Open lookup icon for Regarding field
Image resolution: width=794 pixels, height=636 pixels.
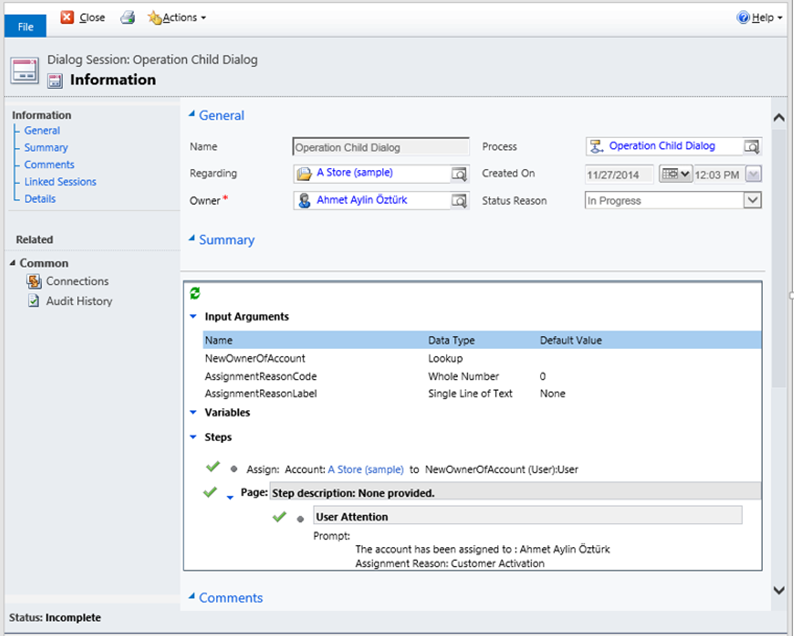[x=459, y=174]
